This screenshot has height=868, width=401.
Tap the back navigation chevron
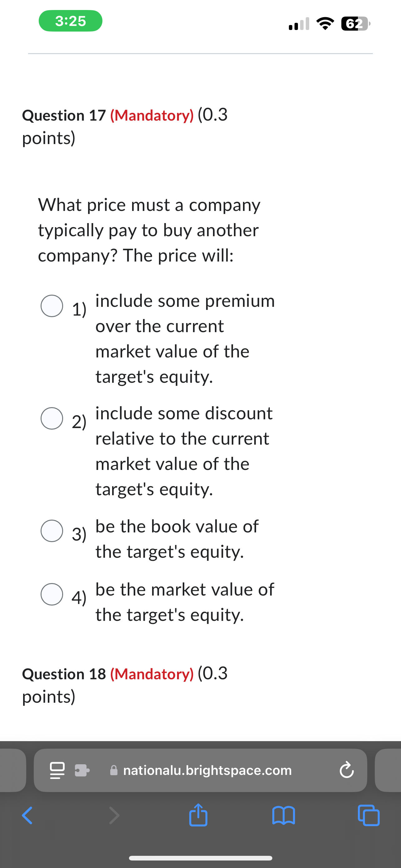(x=27, y=816)
